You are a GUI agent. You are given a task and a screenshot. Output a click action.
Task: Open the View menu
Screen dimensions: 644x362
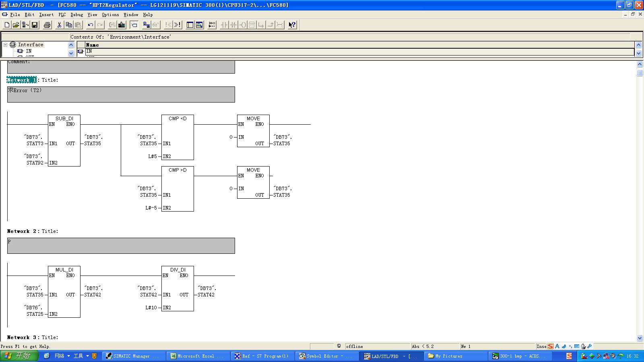[x=92, y=14]
